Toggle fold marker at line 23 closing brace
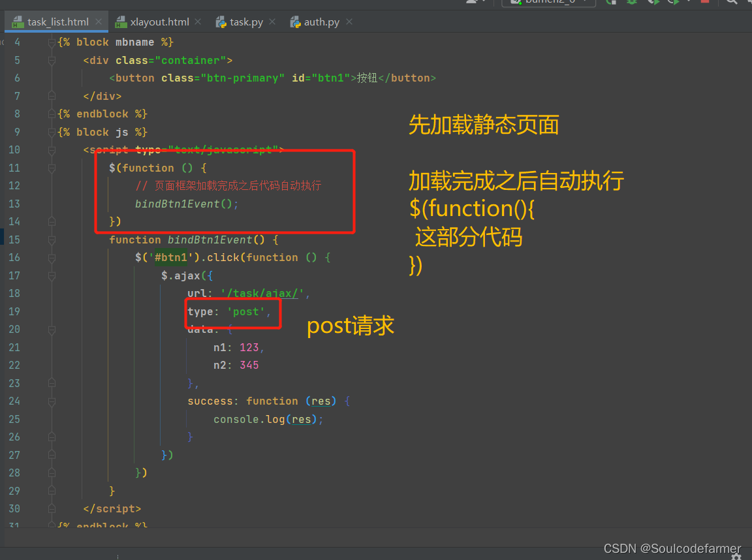Image resolution: width=752 pixels, height=560 pixels. point(52,383)
